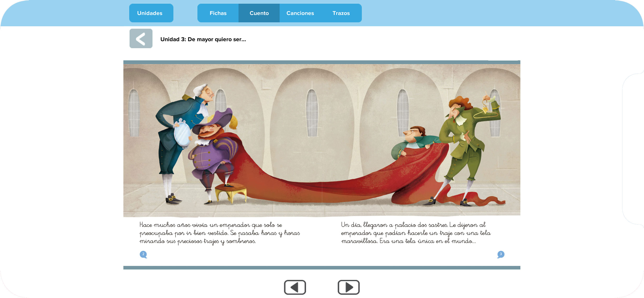Click page 2 speech bubble marker

point(143,254)
